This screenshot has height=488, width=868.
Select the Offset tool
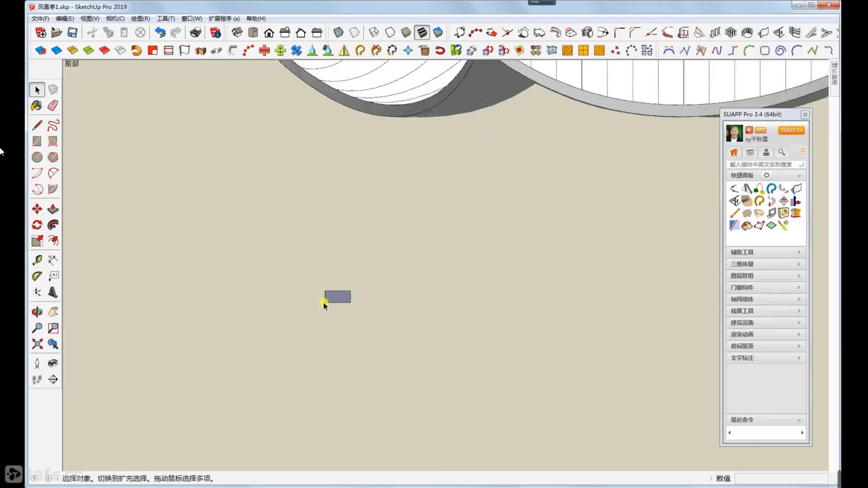(53, 241)
